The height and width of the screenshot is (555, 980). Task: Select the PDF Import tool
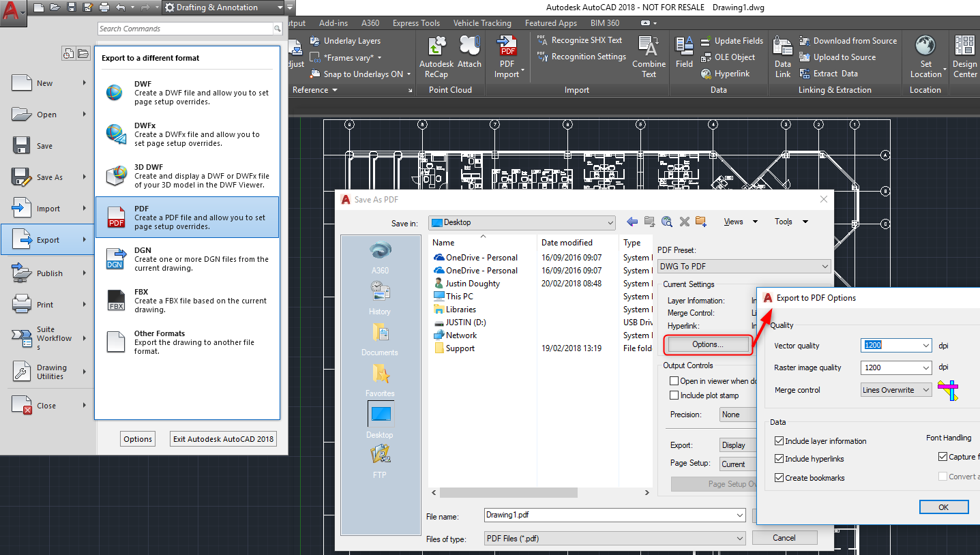[507, 57]
